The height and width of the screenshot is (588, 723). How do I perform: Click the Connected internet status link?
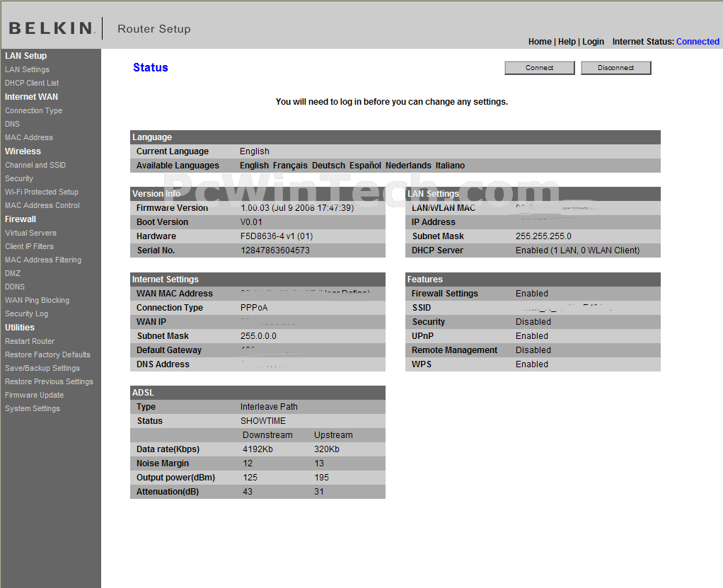pyautogui.click(x=698, y=42)
